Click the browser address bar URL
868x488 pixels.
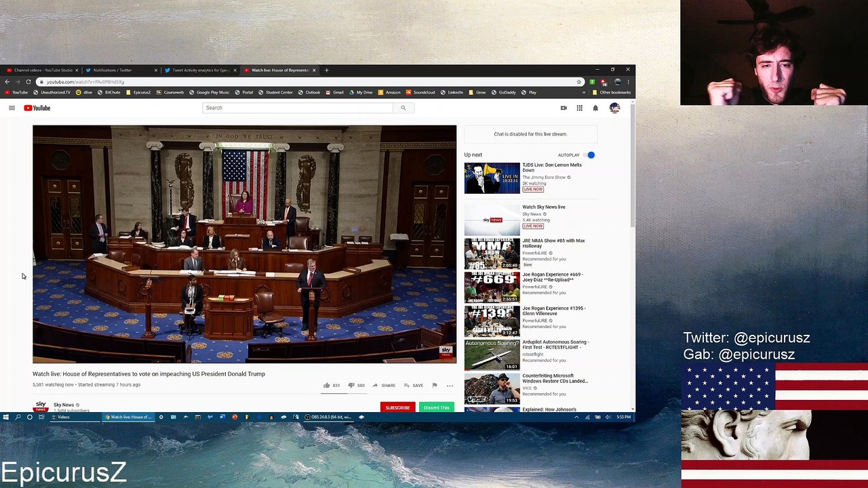pyautogui.click(x=85, y=82)
